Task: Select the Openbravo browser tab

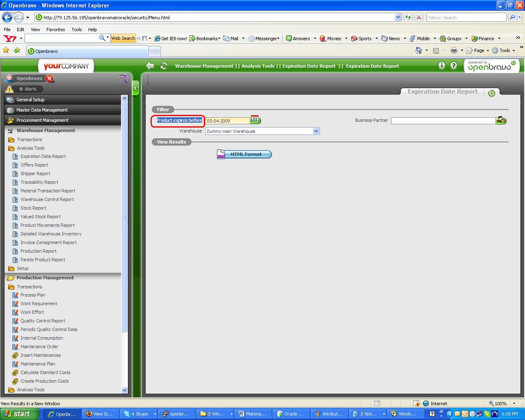Action: (87, 51)
